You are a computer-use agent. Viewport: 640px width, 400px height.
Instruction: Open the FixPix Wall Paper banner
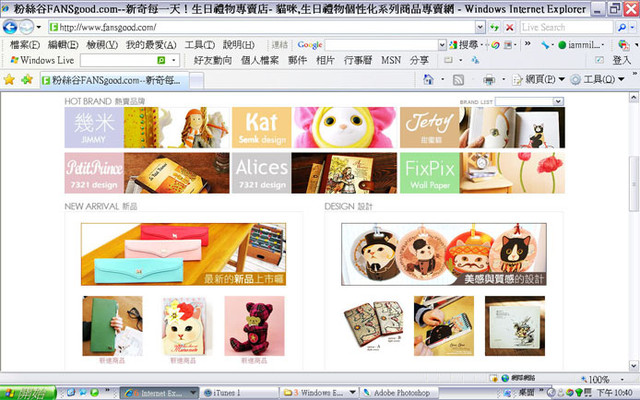pyautogui.click(x=482, y=173)
